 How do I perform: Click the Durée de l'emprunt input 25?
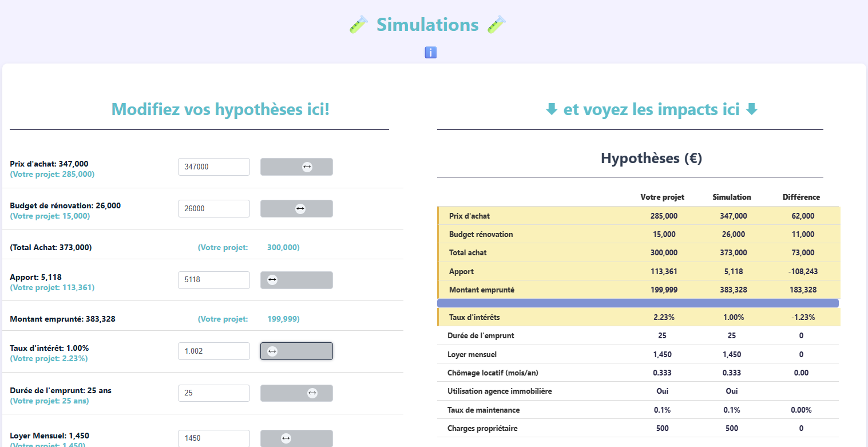[x=214, y=393]
